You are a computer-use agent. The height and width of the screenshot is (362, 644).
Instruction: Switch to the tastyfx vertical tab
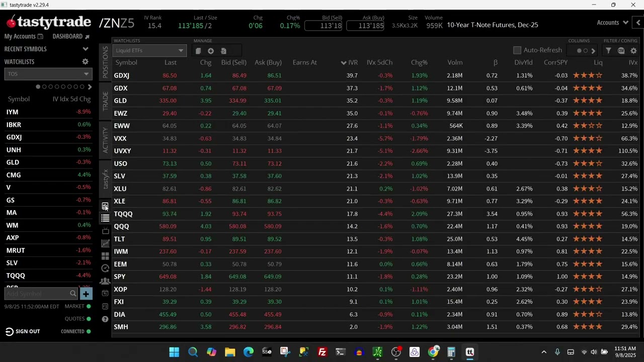(x=105, y=179)
